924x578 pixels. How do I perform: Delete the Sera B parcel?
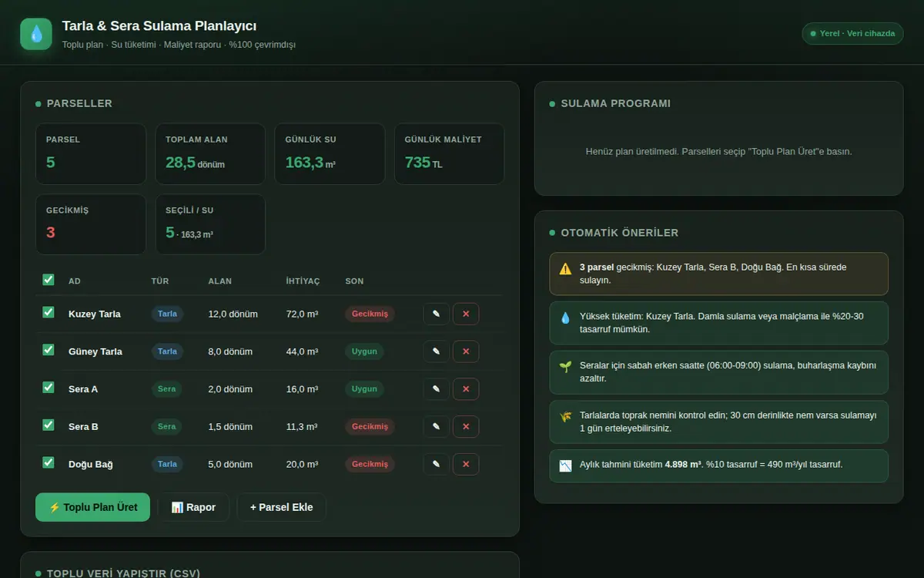pos(466,426)
